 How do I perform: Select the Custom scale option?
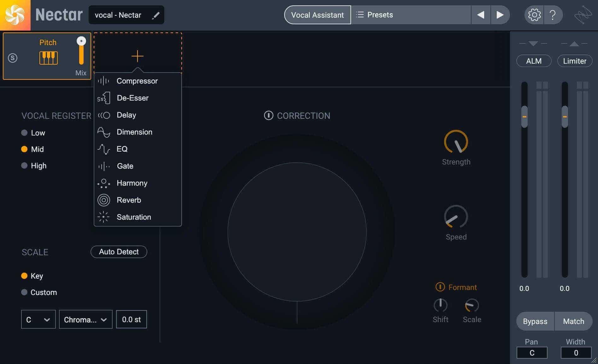click(39, 292)
